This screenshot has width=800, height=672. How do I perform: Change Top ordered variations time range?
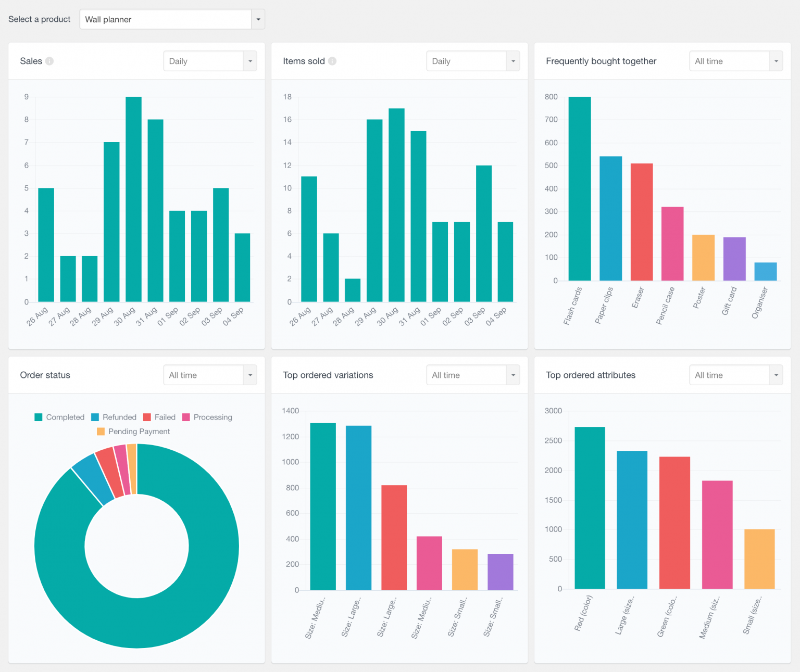coord(473,375)
